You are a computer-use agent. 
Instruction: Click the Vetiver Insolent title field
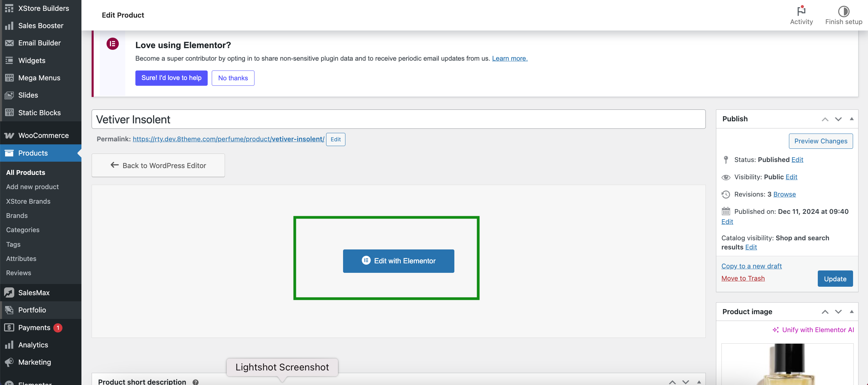tap(398, 119)
